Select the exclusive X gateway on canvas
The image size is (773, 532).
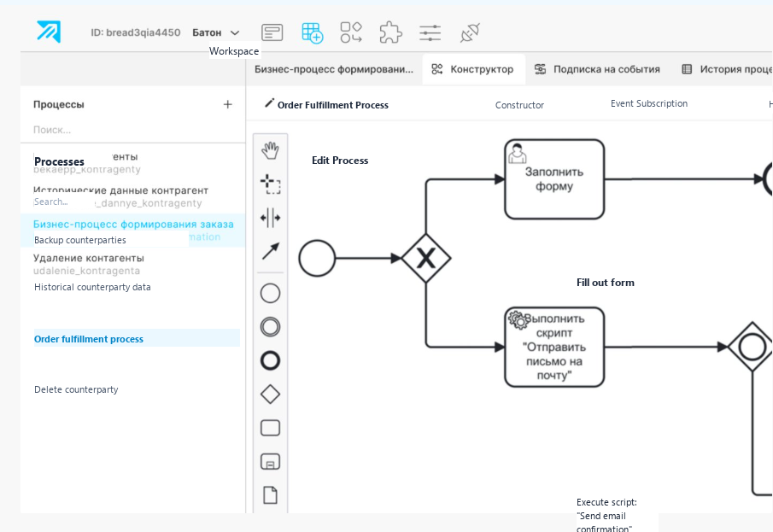[426, 259]
